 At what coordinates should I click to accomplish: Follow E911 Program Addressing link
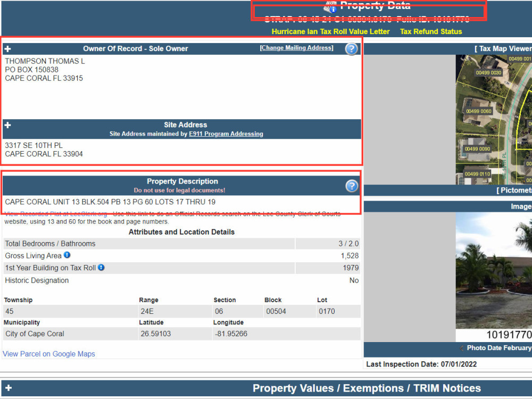tap(226, 134)
